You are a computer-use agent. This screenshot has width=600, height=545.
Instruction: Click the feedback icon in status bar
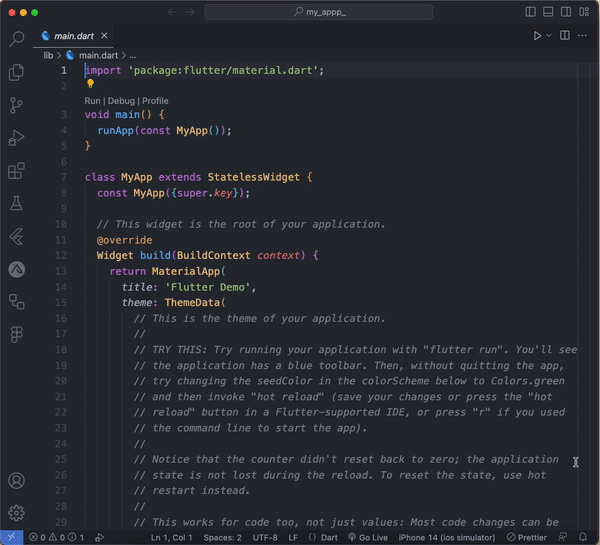[562, 537]
